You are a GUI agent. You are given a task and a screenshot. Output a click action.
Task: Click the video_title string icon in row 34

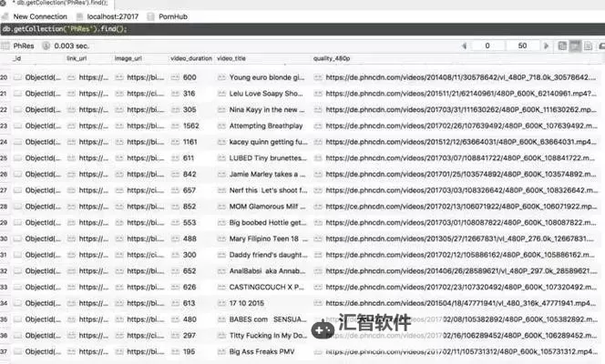[x=221, y=303]
